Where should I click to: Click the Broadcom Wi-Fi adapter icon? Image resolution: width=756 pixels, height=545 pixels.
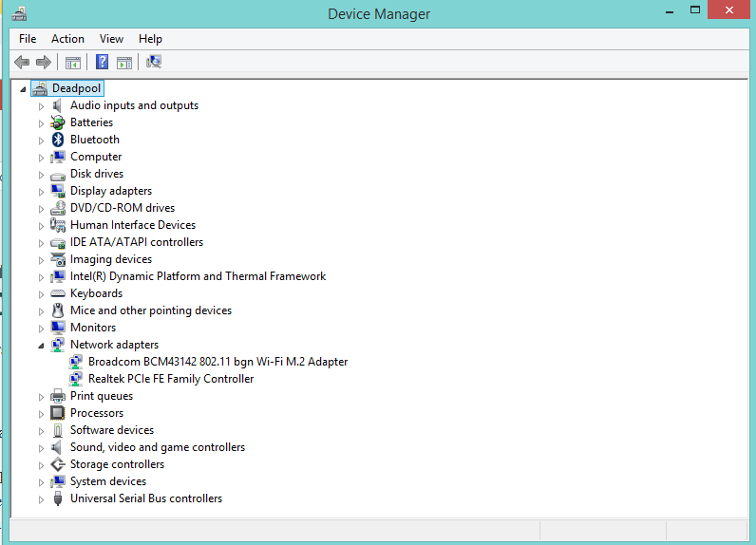click(76, 362)
